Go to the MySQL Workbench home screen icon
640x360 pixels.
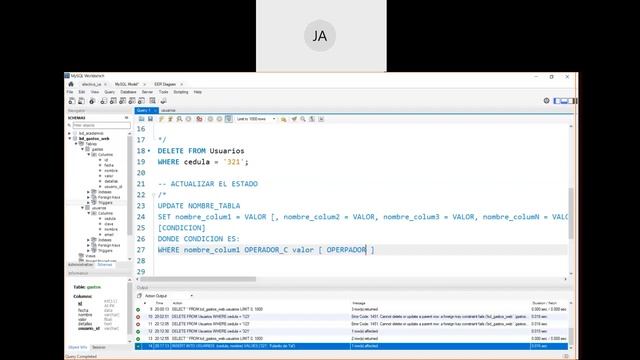click(x=71, y=84)
